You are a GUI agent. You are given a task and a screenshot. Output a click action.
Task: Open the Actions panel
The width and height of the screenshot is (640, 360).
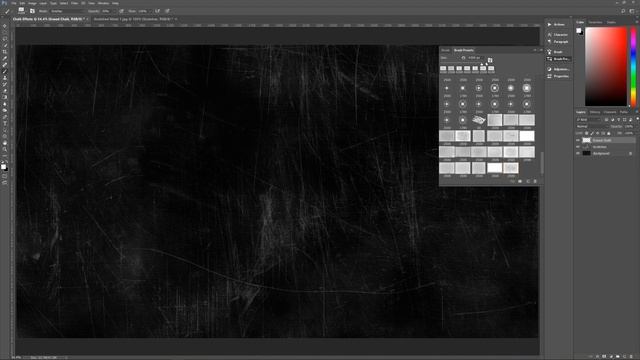(558, 24)
